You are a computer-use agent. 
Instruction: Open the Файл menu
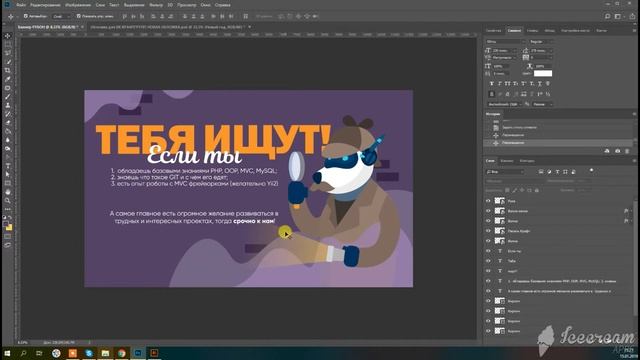click(x=21, y=5)
